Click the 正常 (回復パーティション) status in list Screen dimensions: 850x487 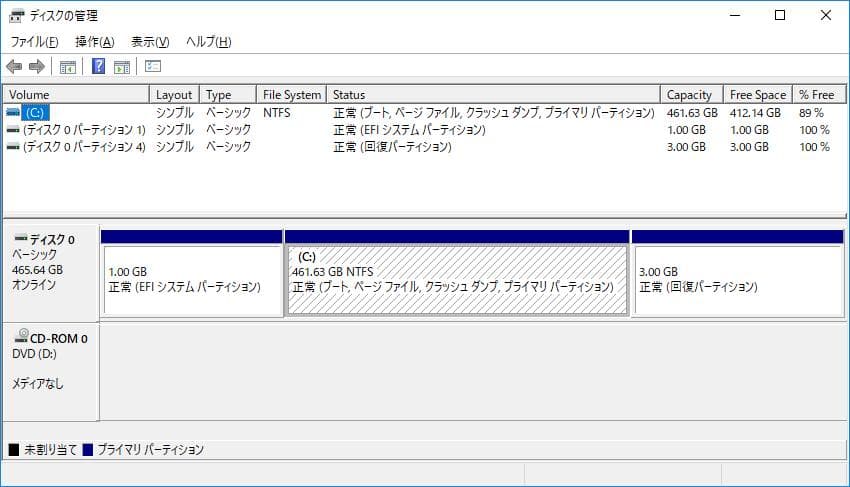392,146
